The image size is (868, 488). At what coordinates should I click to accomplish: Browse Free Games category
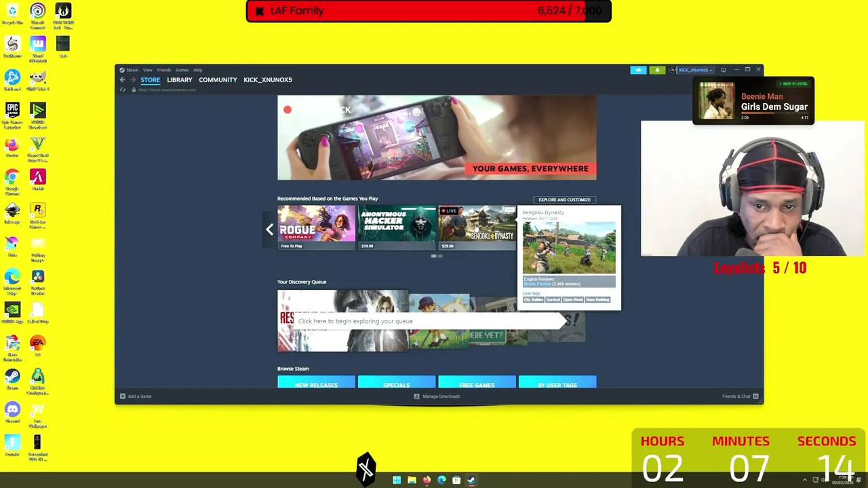[x=477, y=383]
